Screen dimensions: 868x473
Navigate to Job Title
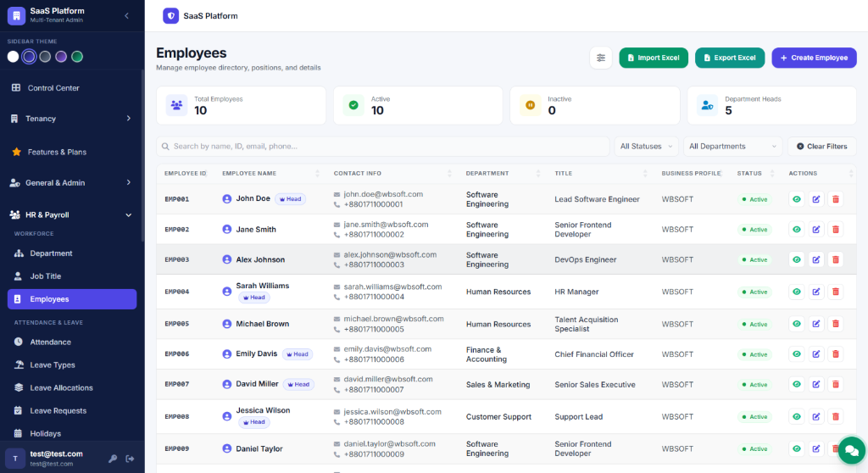[x=72, y=275]
